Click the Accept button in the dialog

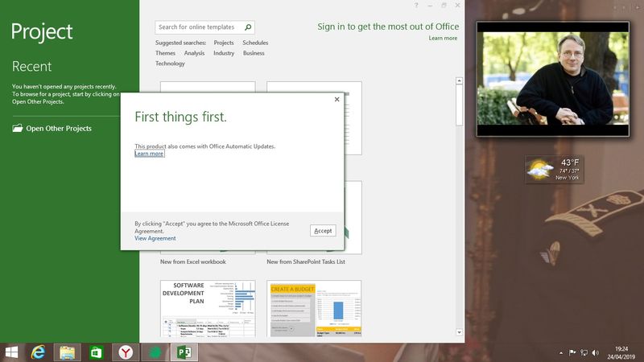pyautogui.click(x=323, y=231)
